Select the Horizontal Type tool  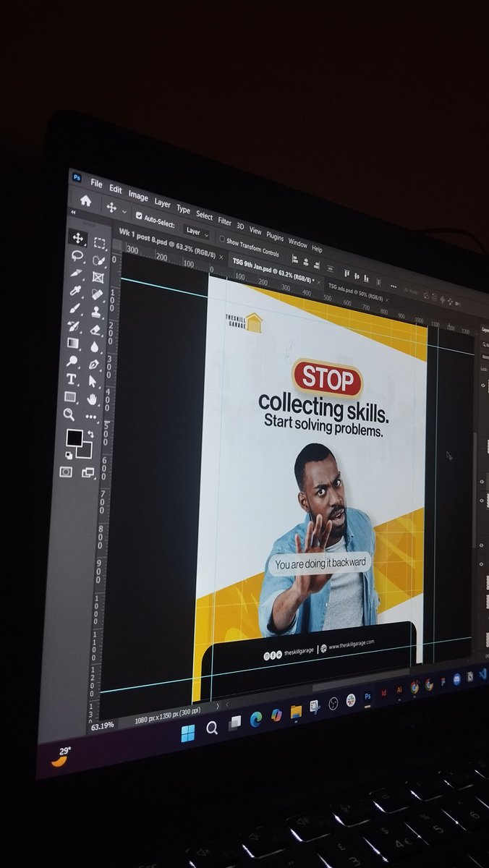71,379
